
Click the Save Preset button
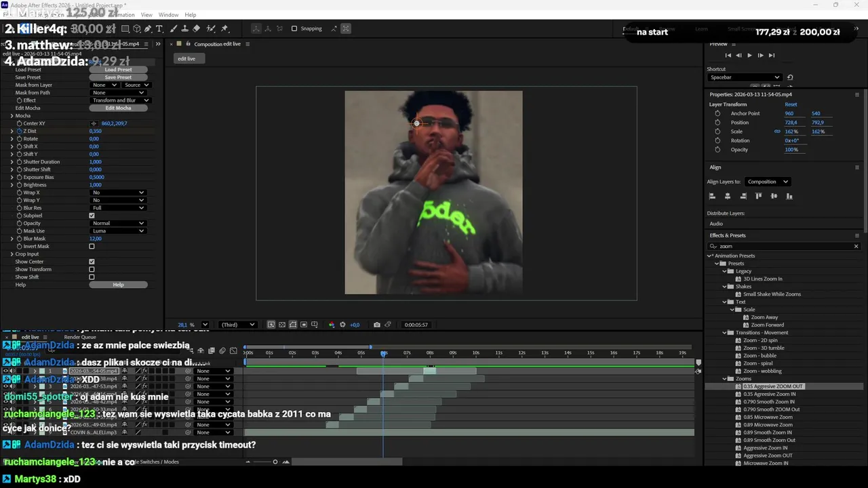click(x=118, y=77)
